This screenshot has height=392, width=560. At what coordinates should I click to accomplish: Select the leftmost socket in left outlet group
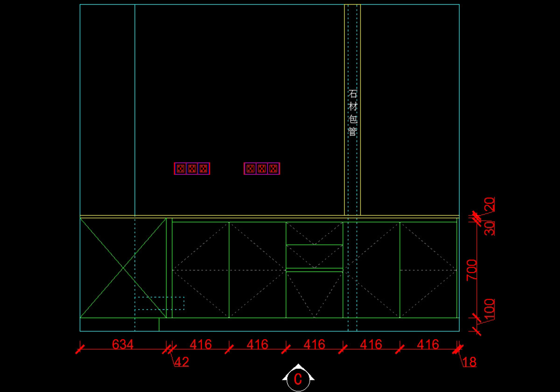181,169
